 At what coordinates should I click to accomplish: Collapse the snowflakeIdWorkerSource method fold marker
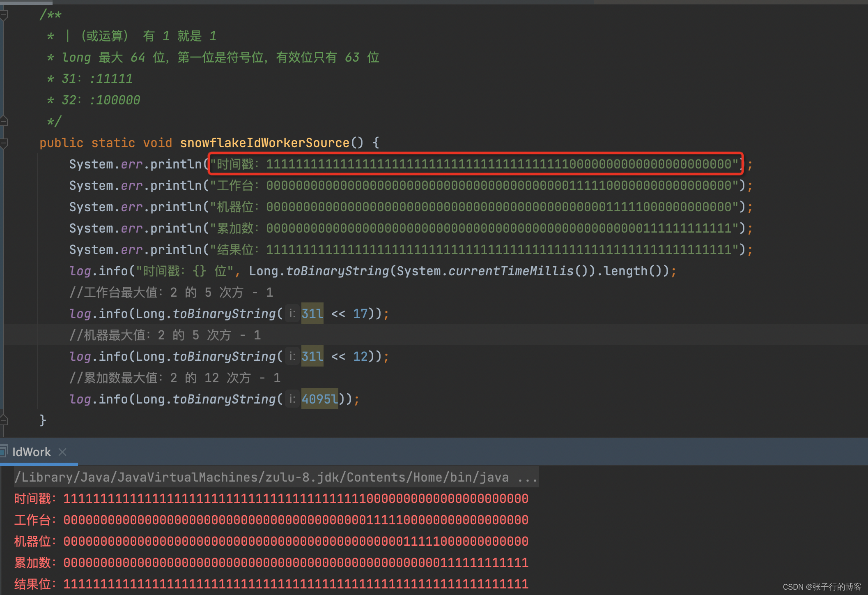4,143
